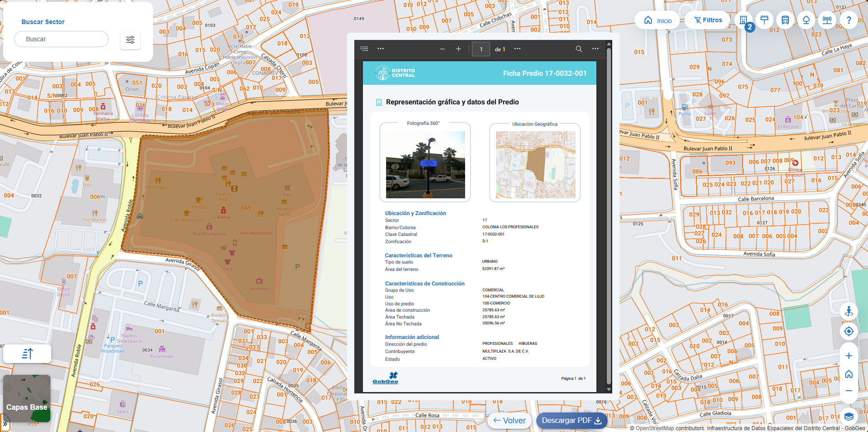The width and height of the screenshot is (868, 432).
Task: Toggle the buildings layer icon with badge 2
Action: (x=744, y=20)
